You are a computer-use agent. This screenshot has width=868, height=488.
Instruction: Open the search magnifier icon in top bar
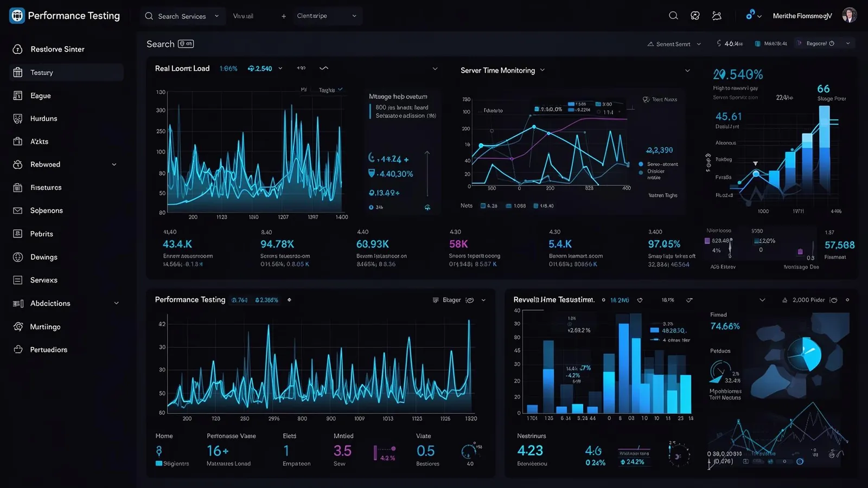point(673,16)
